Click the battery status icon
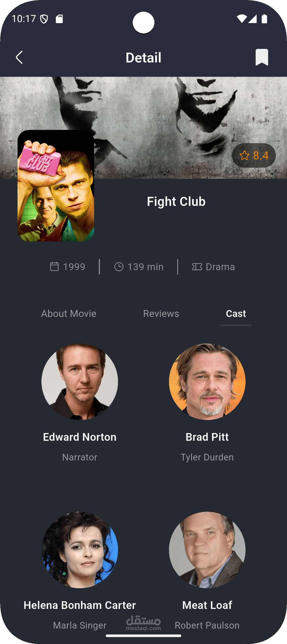 pos(264,19)
